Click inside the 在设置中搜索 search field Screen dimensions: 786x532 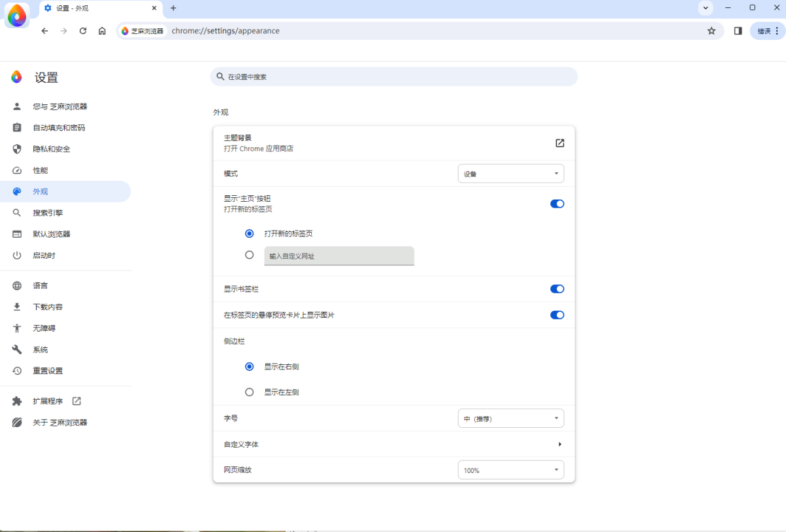click(393, 77)
